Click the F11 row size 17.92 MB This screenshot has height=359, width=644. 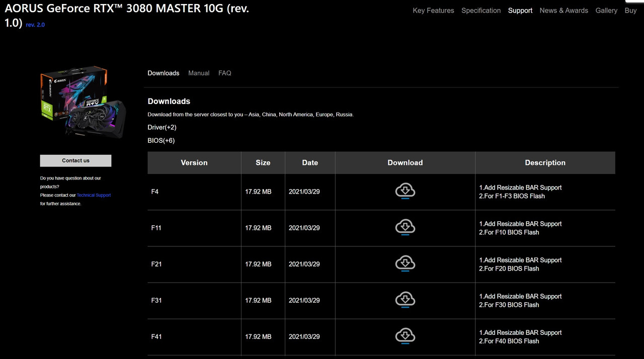pos(258,228)
